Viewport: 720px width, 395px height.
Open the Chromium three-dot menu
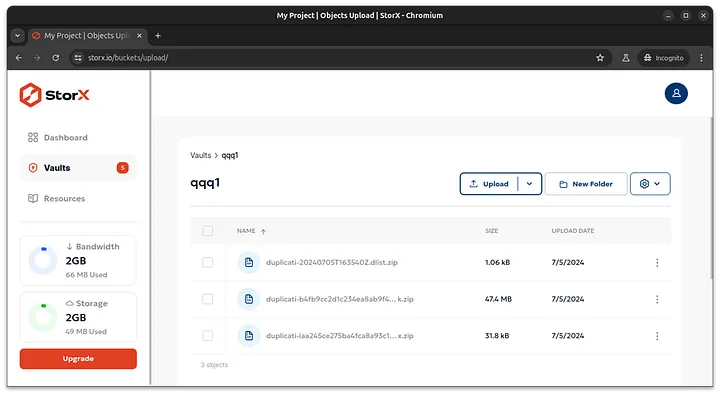coord(701,58)
